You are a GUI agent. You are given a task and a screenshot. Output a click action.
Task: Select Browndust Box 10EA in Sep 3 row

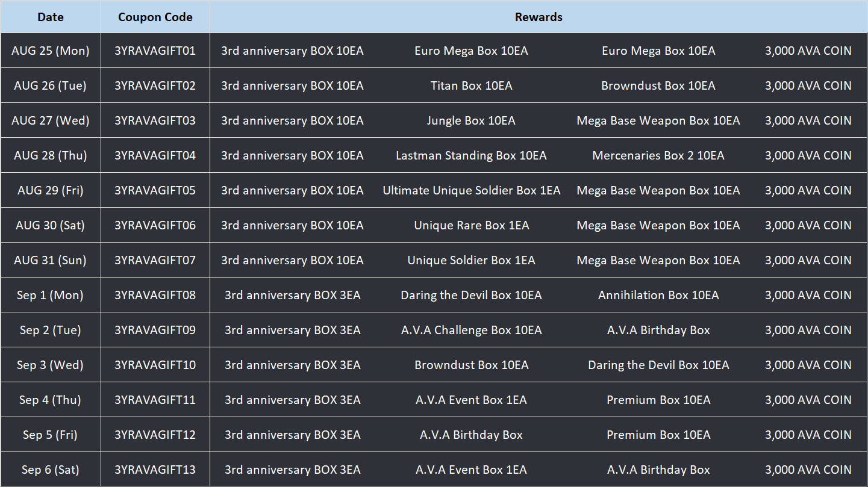click(472, 365)
